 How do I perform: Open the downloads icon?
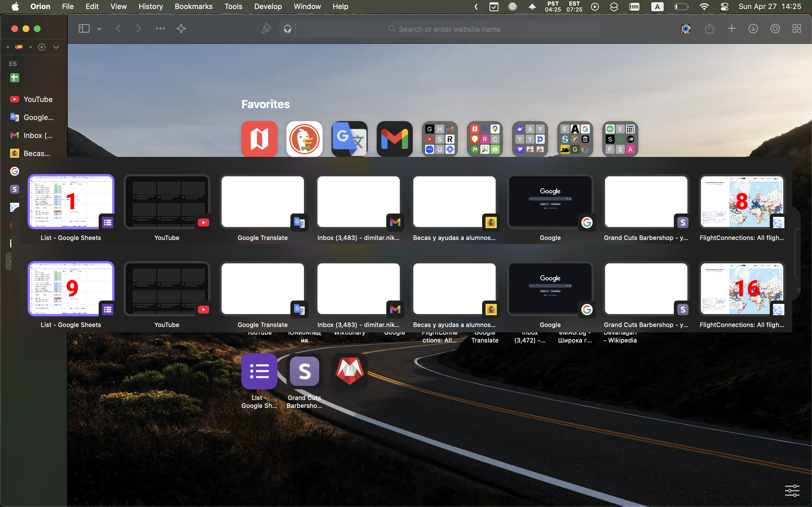[x=753, y=29]
